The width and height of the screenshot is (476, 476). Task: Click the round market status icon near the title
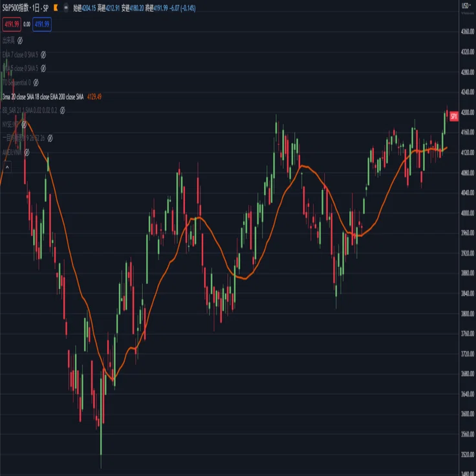66,8
